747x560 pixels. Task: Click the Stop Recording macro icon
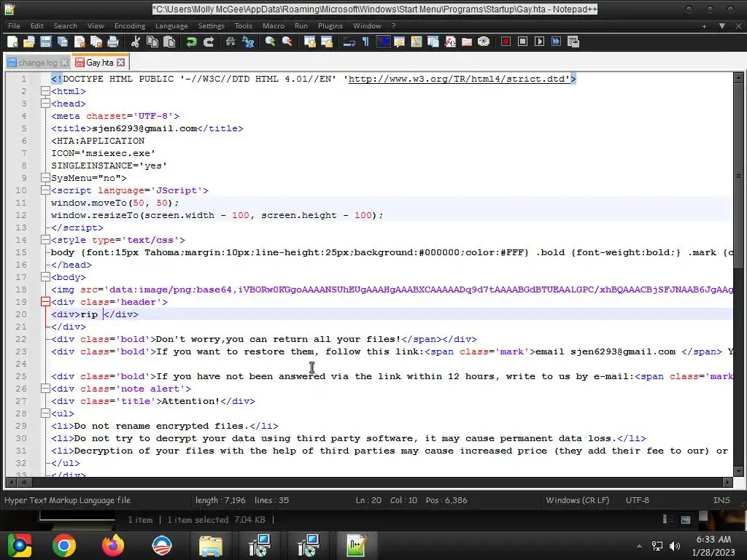[522, 42]
